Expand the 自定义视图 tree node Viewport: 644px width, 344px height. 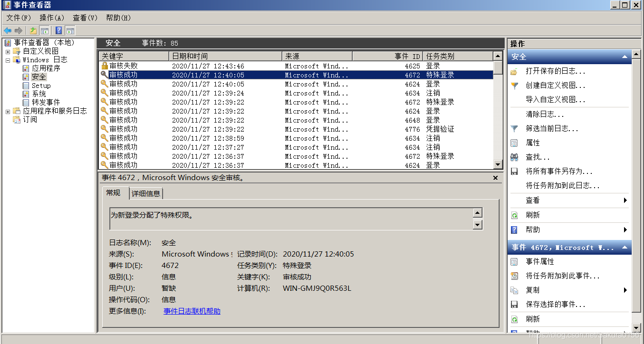click(x=8, y=51)
